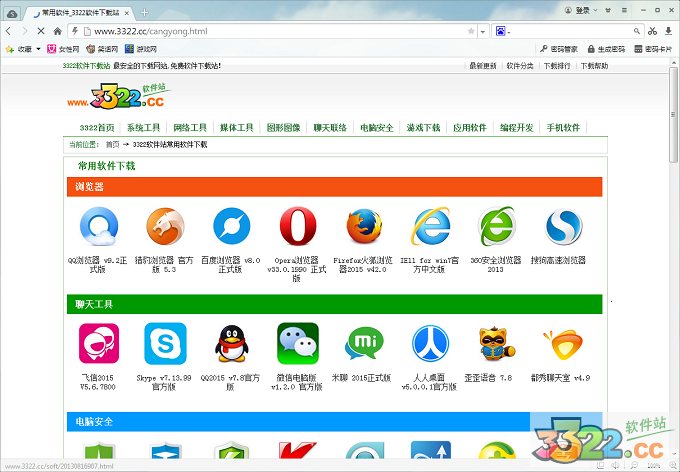
Task: Open the browser main menu icon
Action: (624, 10)
